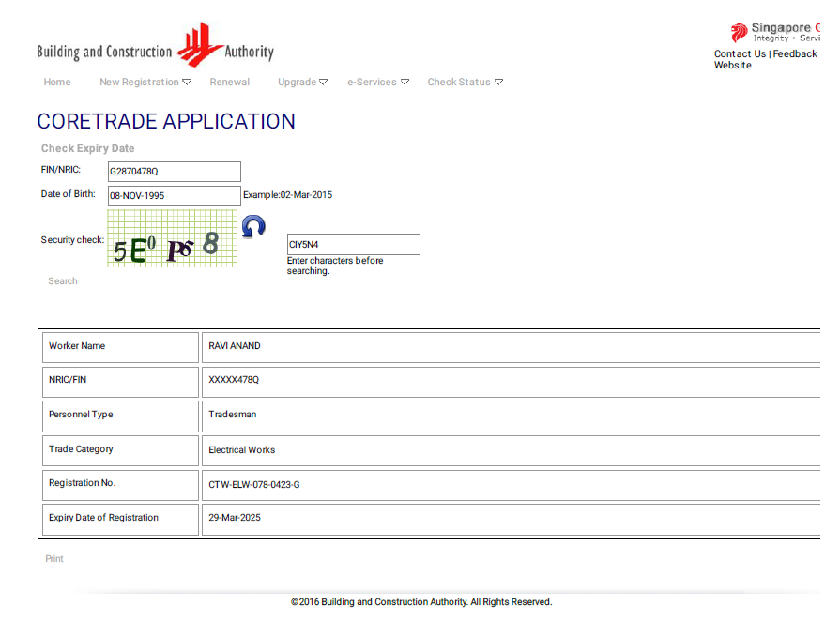Go to the Home menu item
840x636 pixels.
tap(57, 83)
